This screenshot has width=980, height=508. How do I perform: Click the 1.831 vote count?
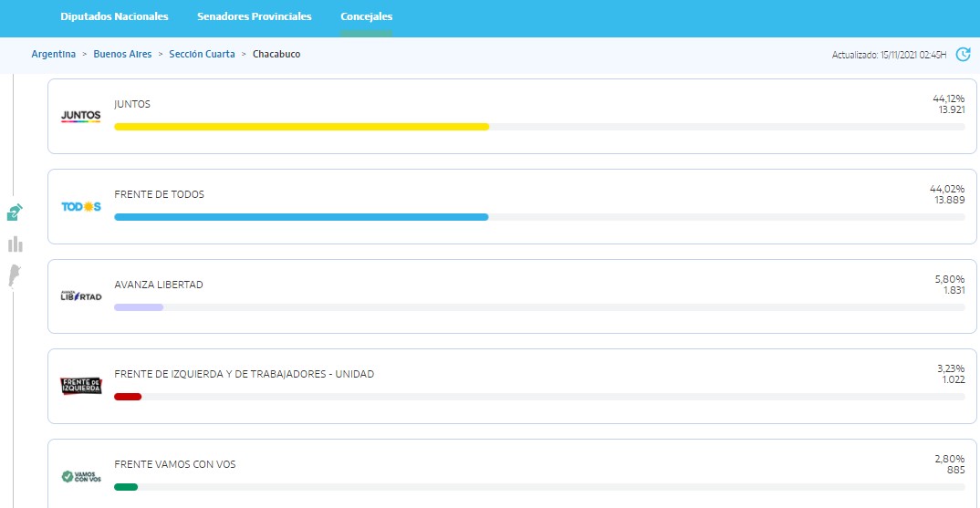[954, 290]
